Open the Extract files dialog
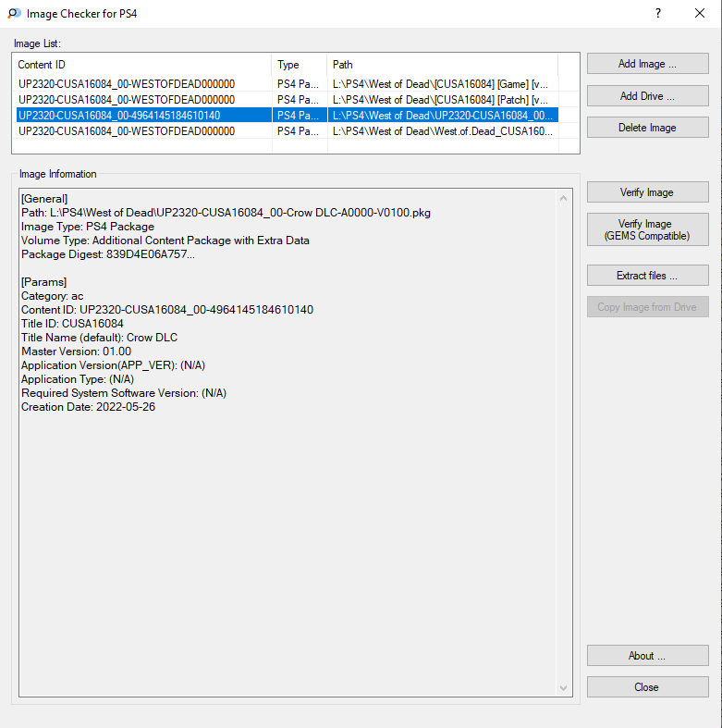The height and width of the screenshot is (728, 722). pyautogui.click(x=647, y=276)
